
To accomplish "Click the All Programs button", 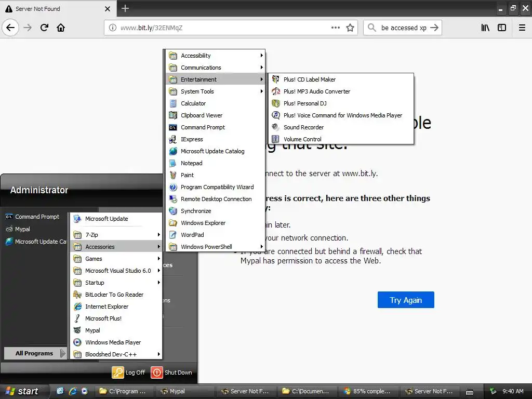I will pyautogui.click(x=35, y=353).
